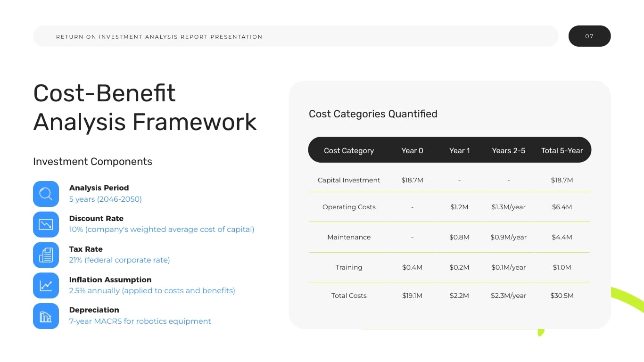Select the Cost-Benefit Analysis Framework title

145,107
